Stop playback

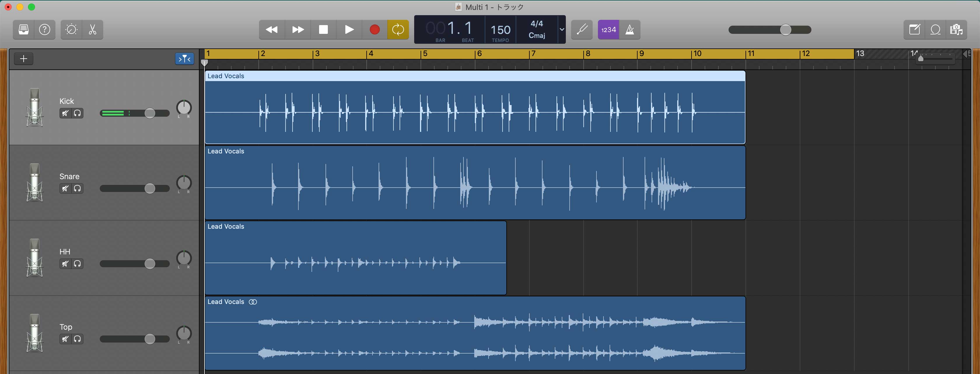(x=323, y=30)
